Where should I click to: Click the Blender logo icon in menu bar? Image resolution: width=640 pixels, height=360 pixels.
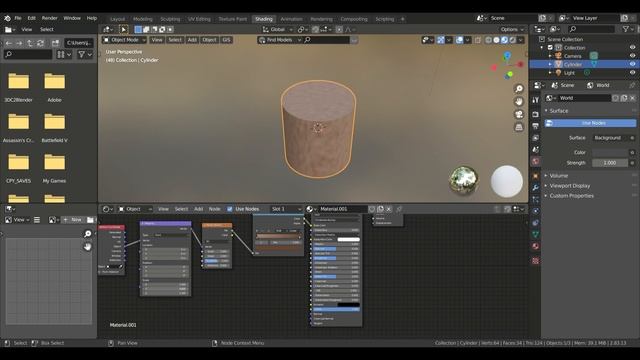tap(7, 18)
